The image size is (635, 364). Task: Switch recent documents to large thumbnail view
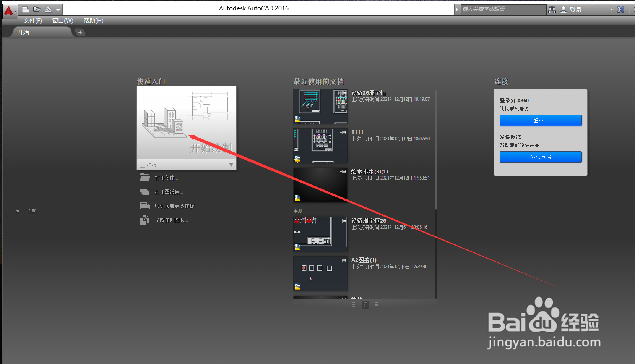click(x=354, y=304)
